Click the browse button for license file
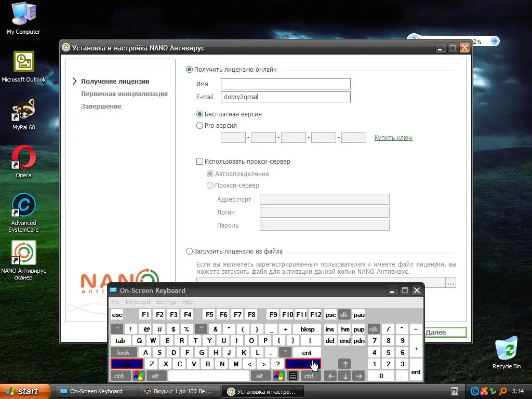The image size is (532, 399). point(450,282)
